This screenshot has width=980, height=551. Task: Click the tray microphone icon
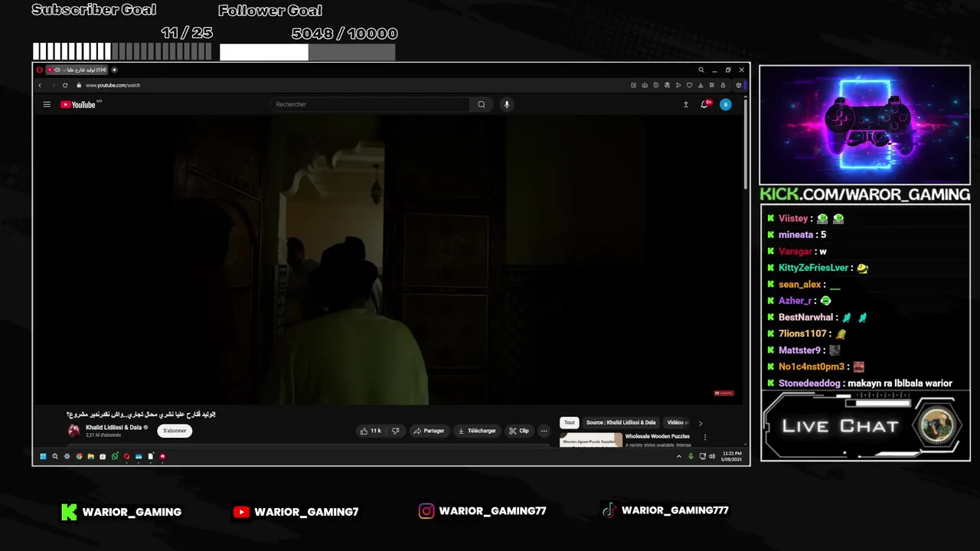click(691, 456)
